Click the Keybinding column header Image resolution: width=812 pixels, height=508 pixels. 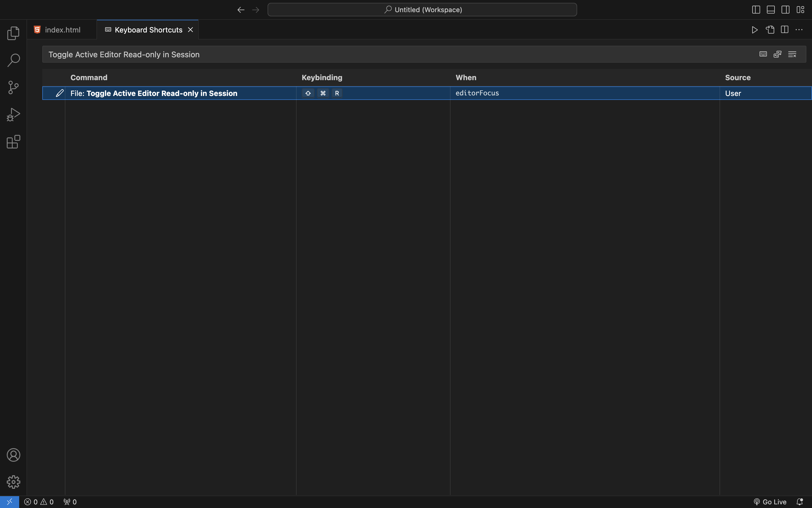click(x=322, y=78)
